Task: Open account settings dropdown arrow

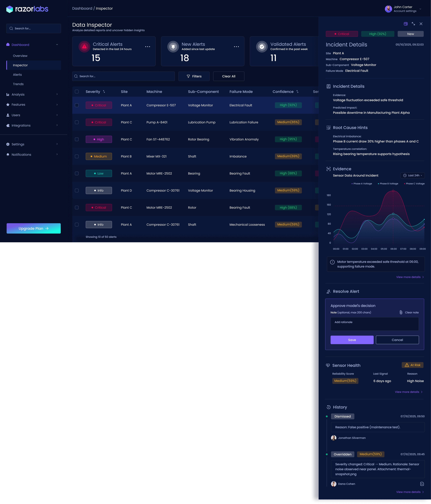Action: click(x=420, y=9)
